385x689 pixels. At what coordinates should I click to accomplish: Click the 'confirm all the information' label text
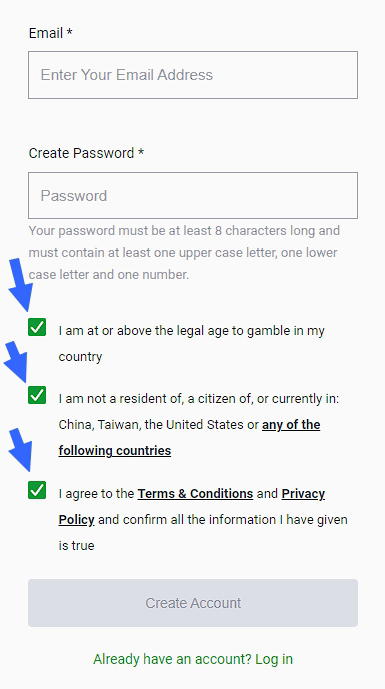(x=201, y=520)
